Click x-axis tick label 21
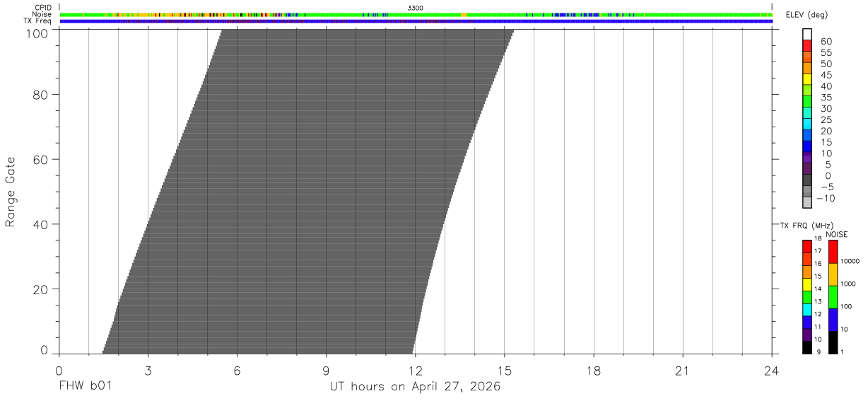This screenshot has height=401, width=868. [682, 371]
